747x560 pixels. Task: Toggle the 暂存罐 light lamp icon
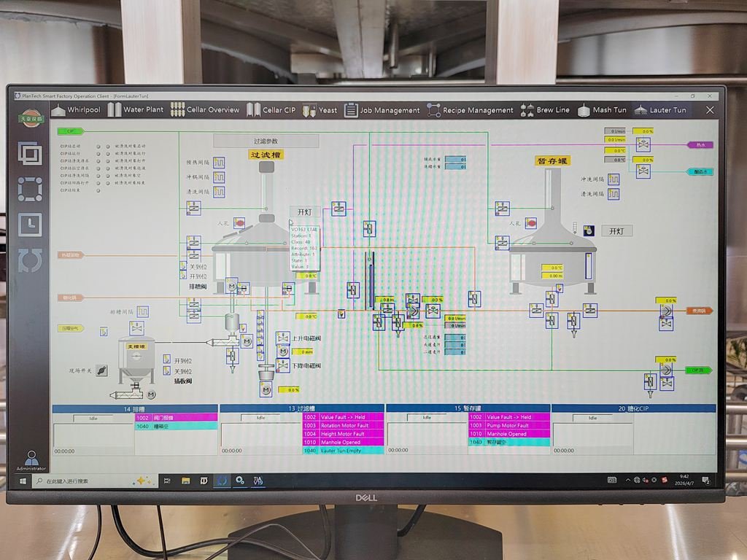[589, 230]
